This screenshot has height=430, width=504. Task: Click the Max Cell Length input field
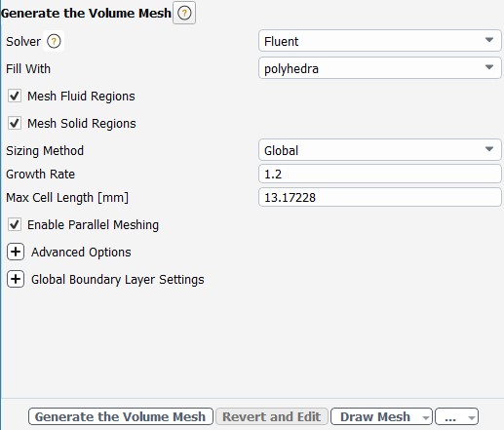tap(380, 197)
